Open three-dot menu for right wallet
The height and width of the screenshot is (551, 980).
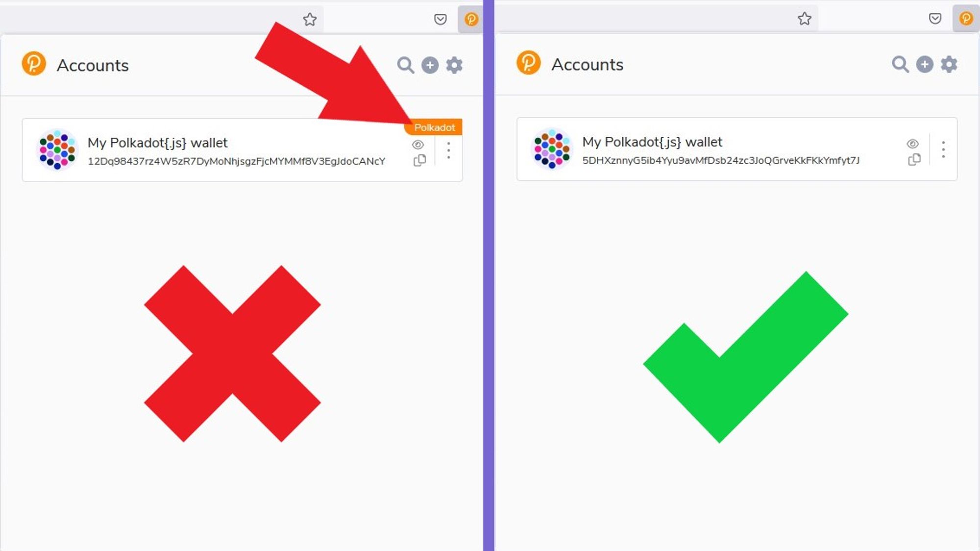[x=943, y=150]
